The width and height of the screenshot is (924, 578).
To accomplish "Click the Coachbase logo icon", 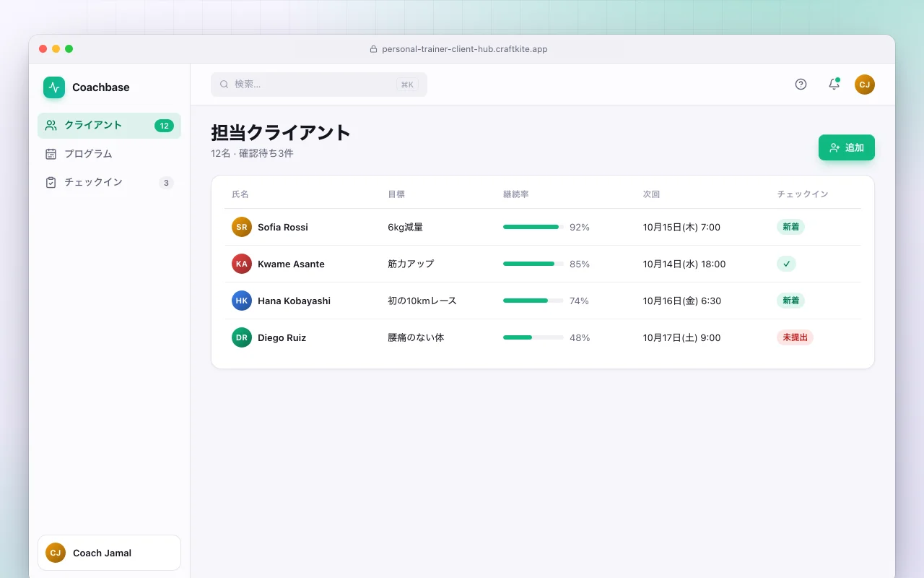I will (54, 87).
